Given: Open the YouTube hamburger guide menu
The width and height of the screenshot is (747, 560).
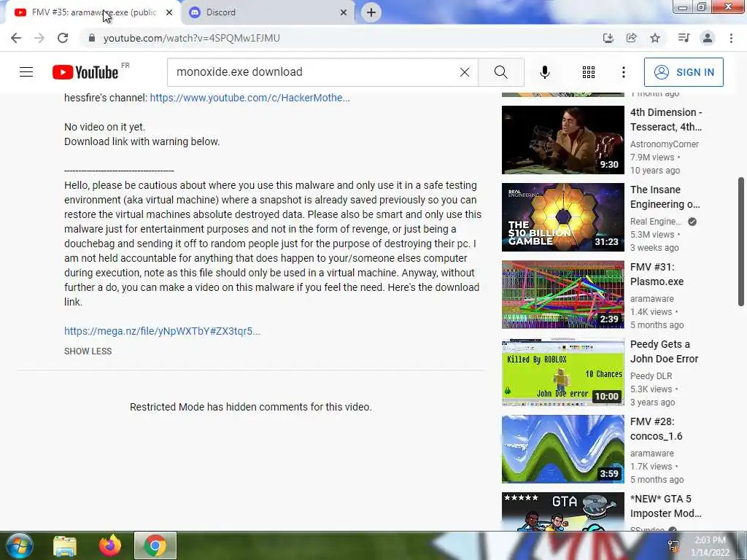Looking at the screenshot, I should pos(26,72).
